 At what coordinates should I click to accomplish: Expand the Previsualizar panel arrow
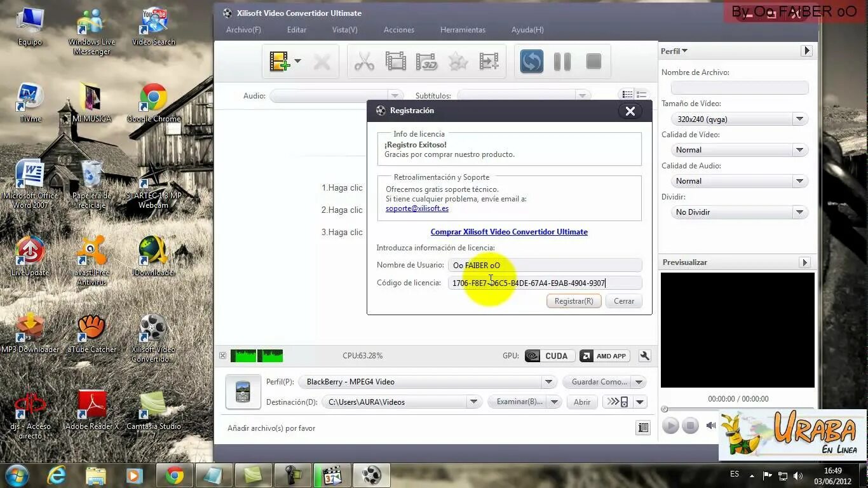[x=804, y=262]
